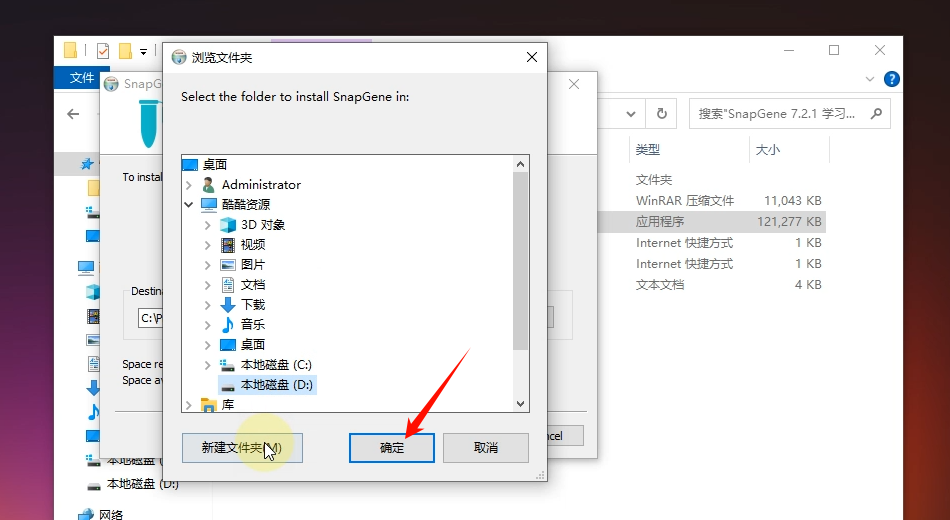Select the 视频 video folder icon
Viewport: 950px width, 520px height.
pos(227,244)
